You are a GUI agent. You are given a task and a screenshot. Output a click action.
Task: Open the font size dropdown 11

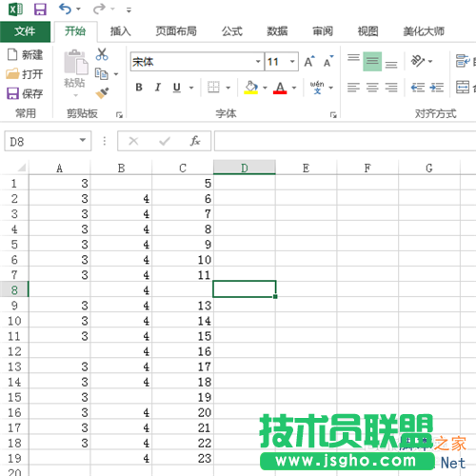tap(292, 61)
